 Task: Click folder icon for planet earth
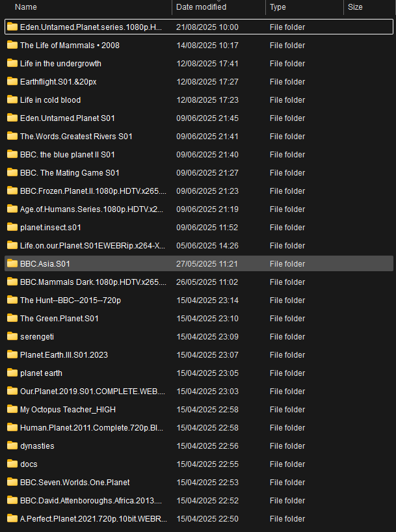(x=12, y=373)
